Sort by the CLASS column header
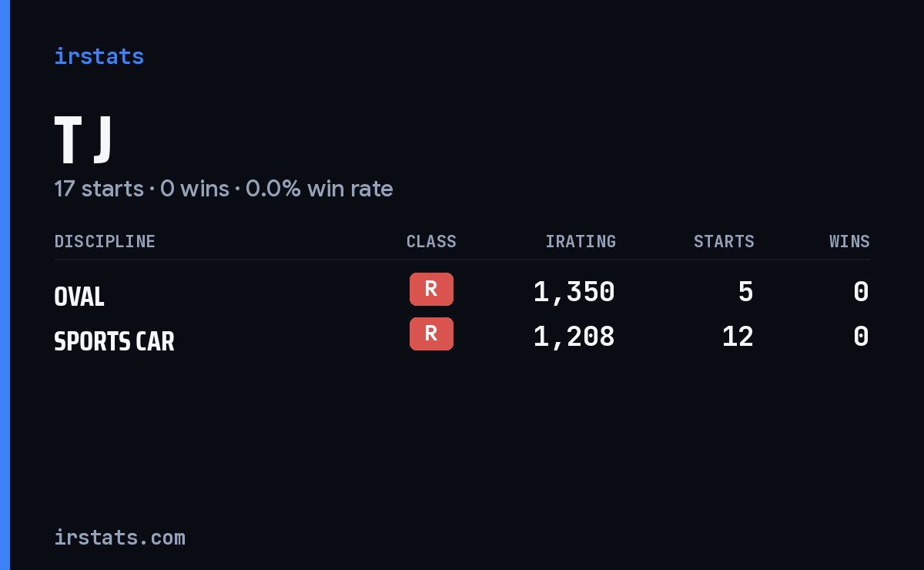This screenshot has width=924, height=570. [431, 242]
